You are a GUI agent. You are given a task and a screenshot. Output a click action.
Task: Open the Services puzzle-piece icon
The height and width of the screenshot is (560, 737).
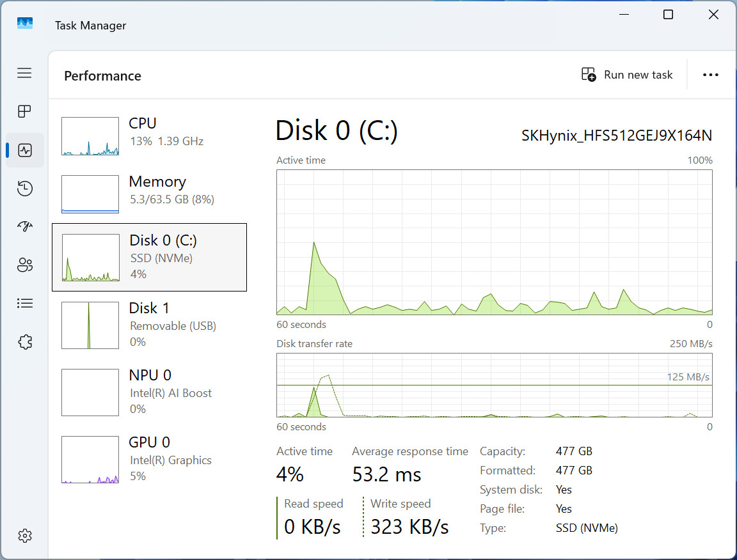(25, 341)
